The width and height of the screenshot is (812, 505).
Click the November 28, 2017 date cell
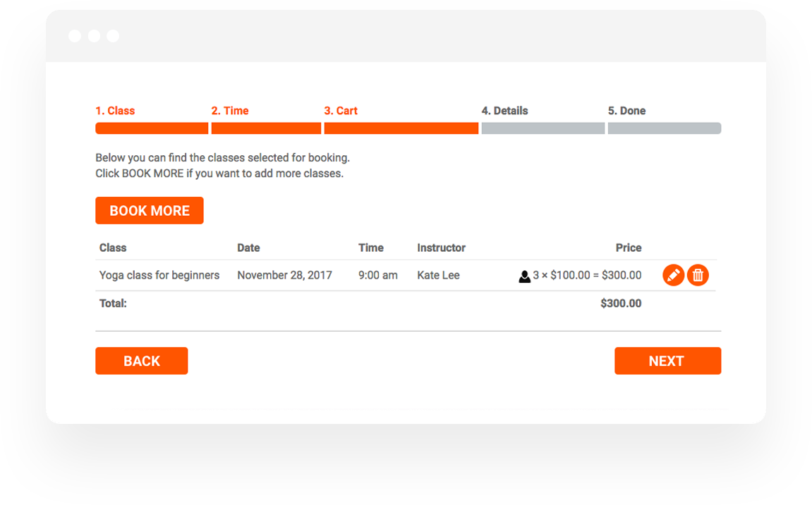click(285, 275)
